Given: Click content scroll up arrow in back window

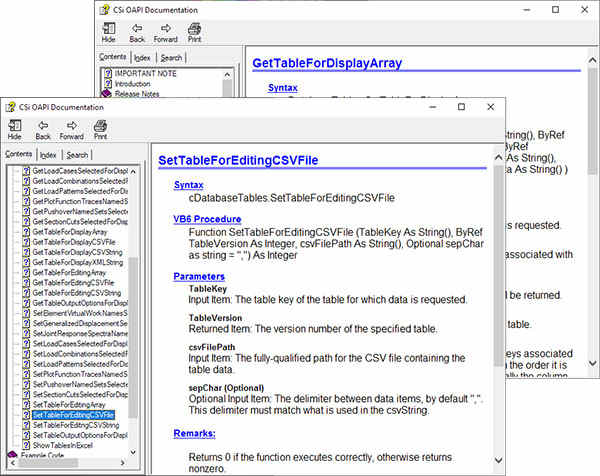Looking at the screenshot, I should [592, 60].
